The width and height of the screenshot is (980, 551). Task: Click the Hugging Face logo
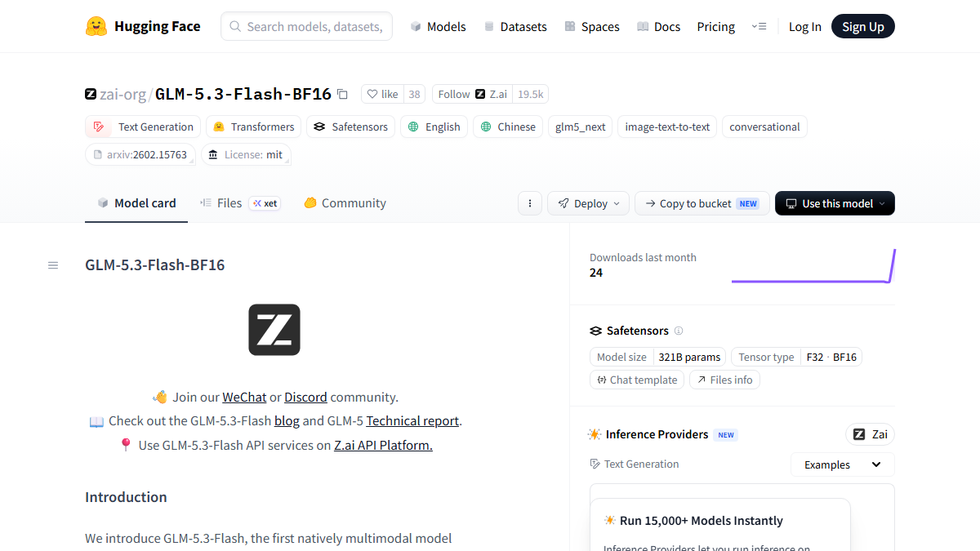tap(143, 26)
